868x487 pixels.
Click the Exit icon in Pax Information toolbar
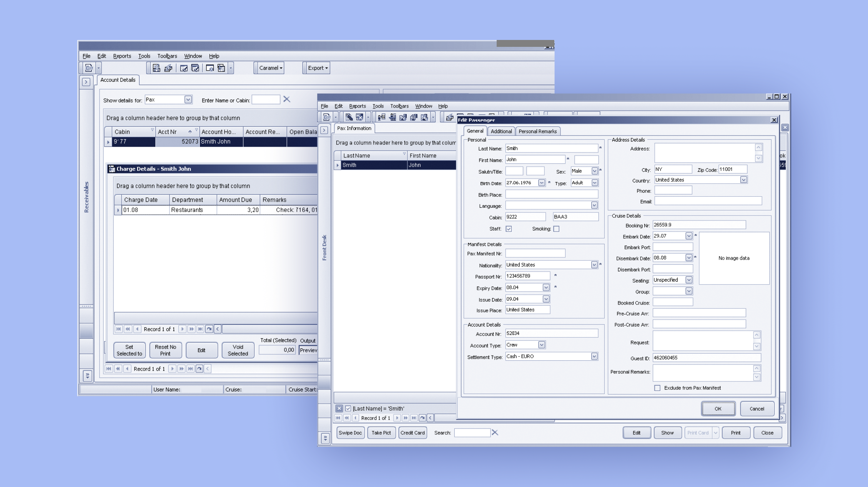click(x=326, y=117)
